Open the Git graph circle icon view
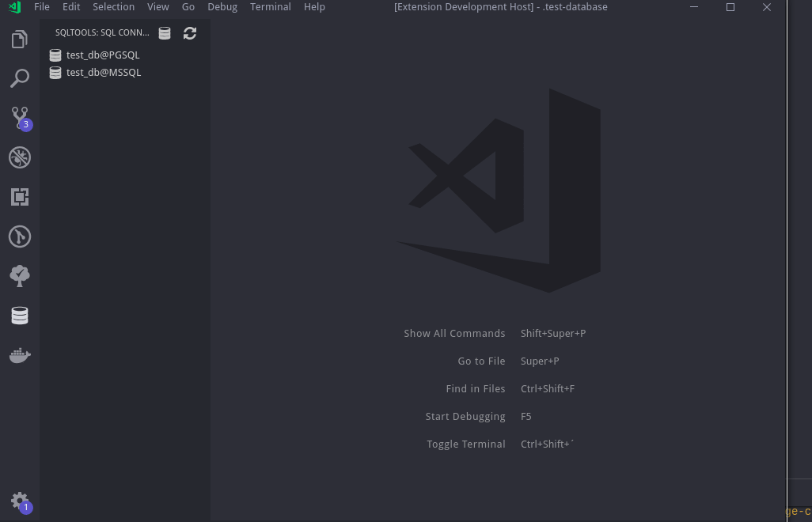 (20, 236)
